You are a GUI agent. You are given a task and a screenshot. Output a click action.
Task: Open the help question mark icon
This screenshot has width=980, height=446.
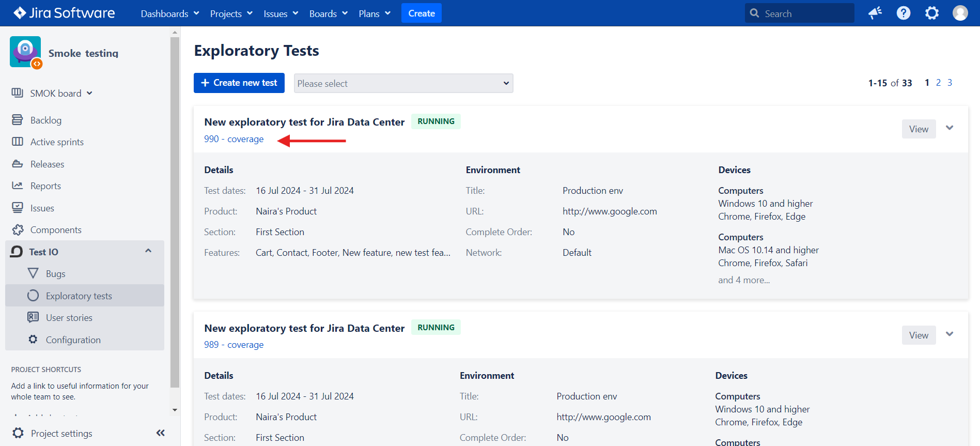904,13
